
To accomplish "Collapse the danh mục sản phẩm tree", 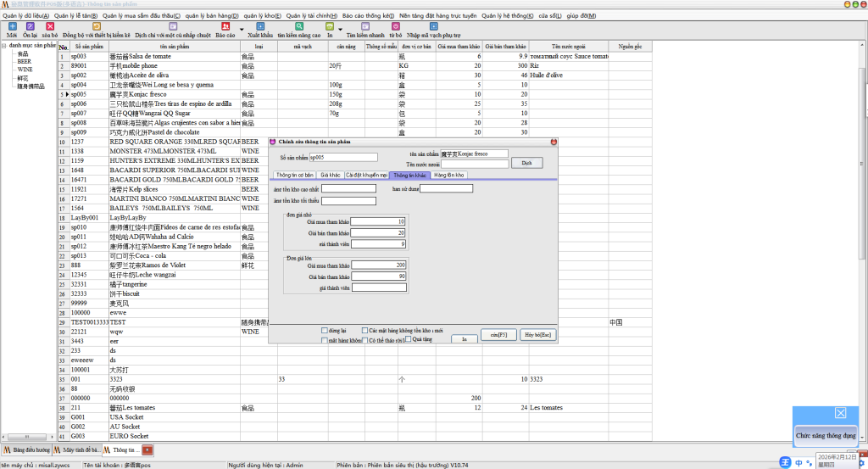I will (3, 46).
